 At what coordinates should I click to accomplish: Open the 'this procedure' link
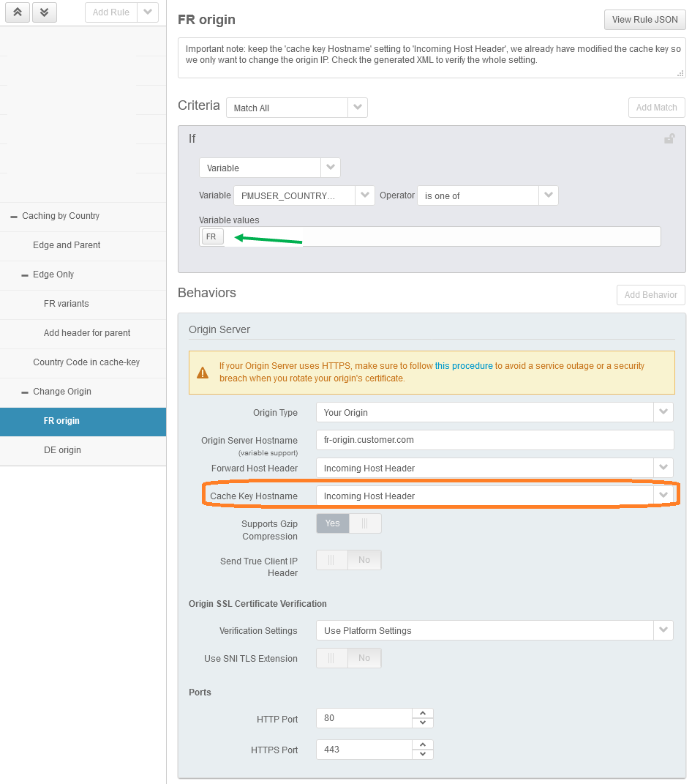point(464,366)
